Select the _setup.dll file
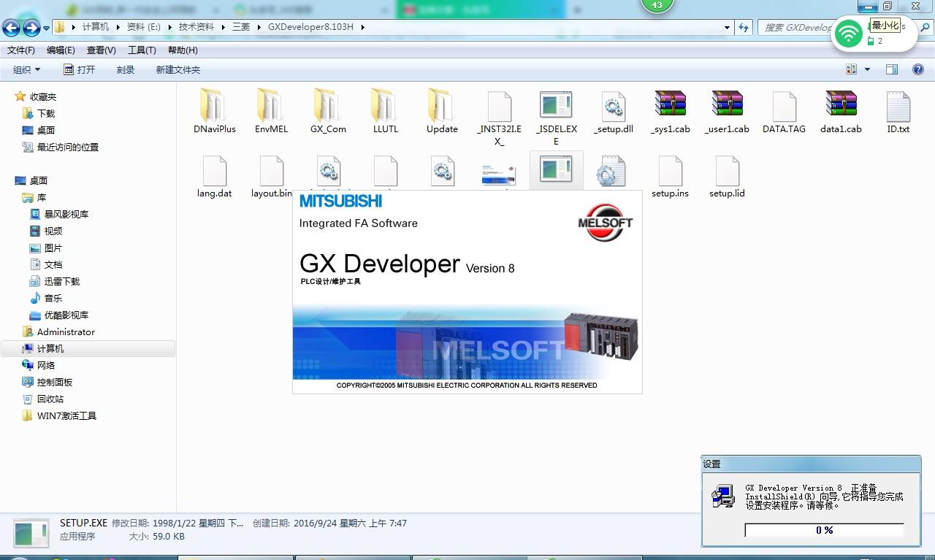 pos(613,113)
